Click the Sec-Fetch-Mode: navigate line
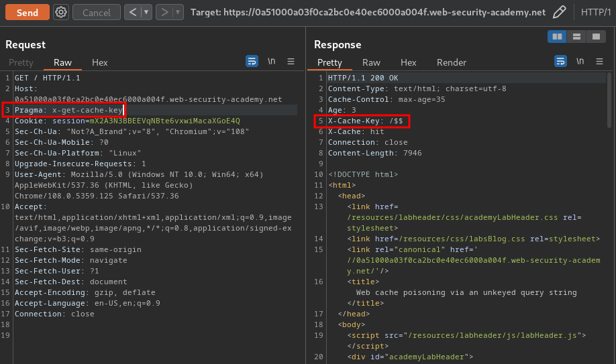This screenshot has width=616, height=364. [x=70, y=260]
